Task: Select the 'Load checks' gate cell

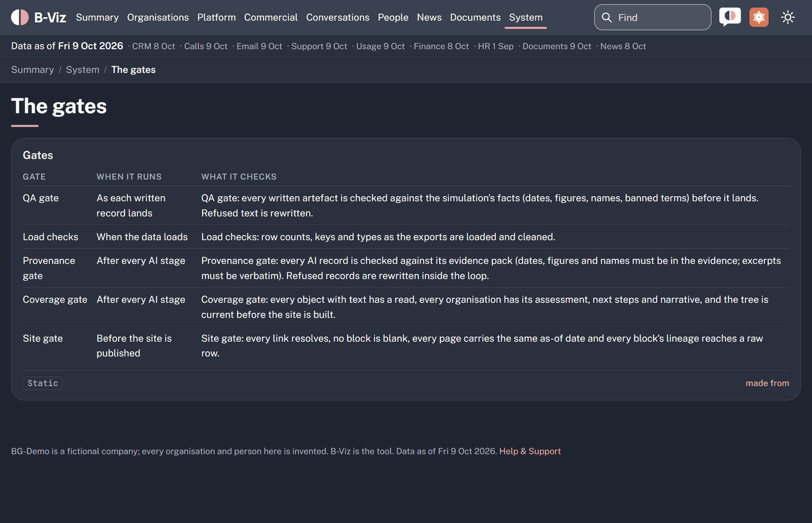Action: tap(51, 237)
